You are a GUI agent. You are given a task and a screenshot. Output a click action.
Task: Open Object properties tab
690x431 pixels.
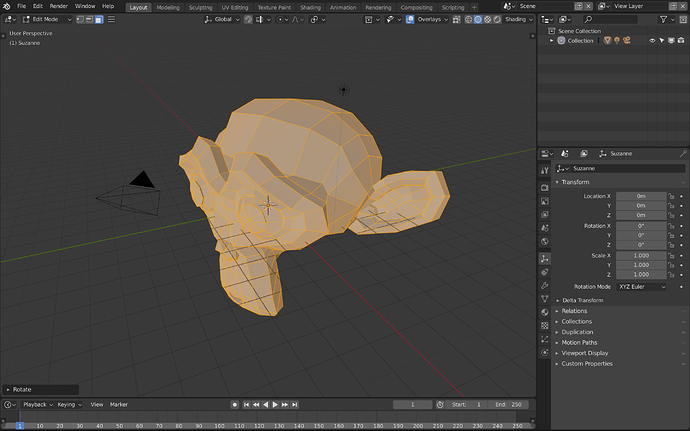(545, 258)
